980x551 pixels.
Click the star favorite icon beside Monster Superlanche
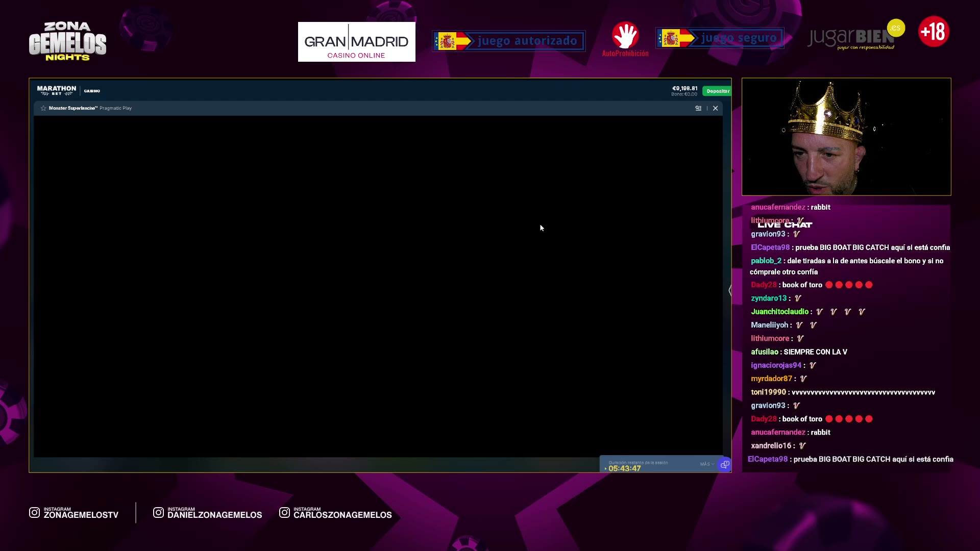point(43,108)
